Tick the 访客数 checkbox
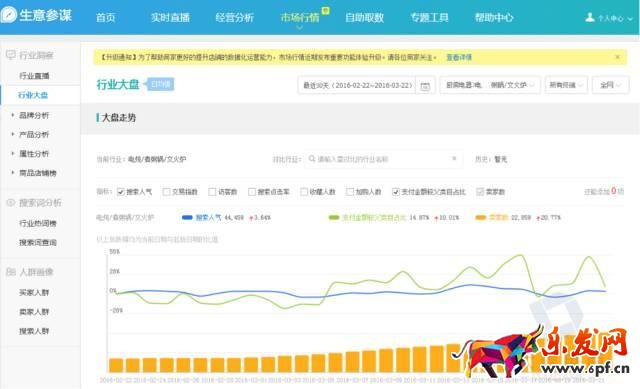Viewport: 640px width, 389px height. coord(212,191)
